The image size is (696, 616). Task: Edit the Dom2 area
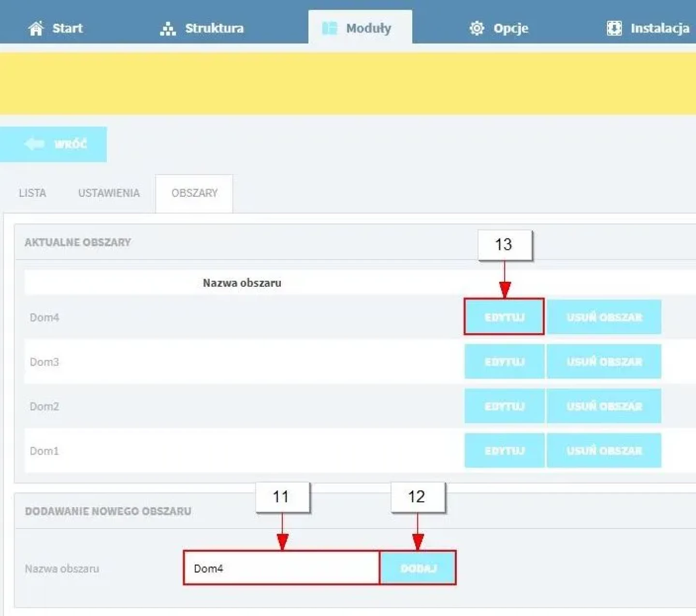(x=504, y=406)
